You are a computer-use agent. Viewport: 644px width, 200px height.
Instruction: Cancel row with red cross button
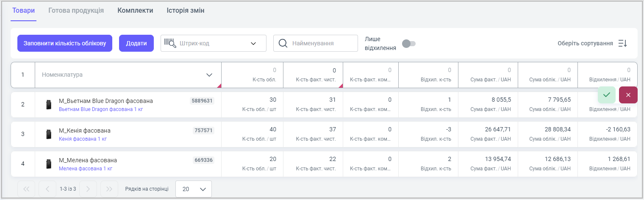628,95
